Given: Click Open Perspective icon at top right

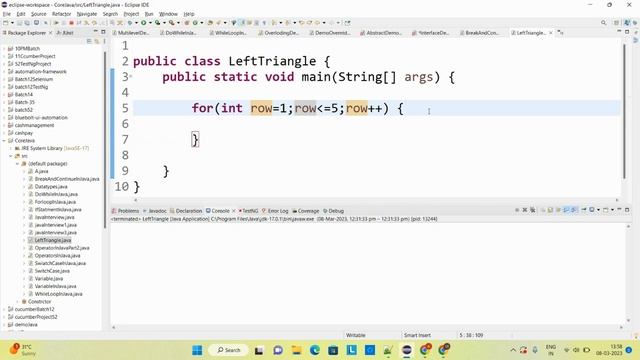Looking at the screenshot, I should coord(617,23).
